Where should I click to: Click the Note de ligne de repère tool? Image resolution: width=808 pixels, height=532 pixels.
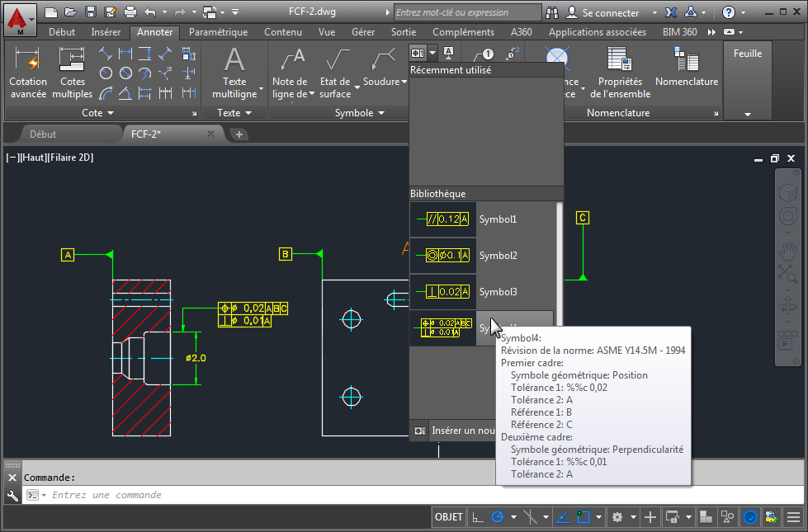[x=292, y=73]
